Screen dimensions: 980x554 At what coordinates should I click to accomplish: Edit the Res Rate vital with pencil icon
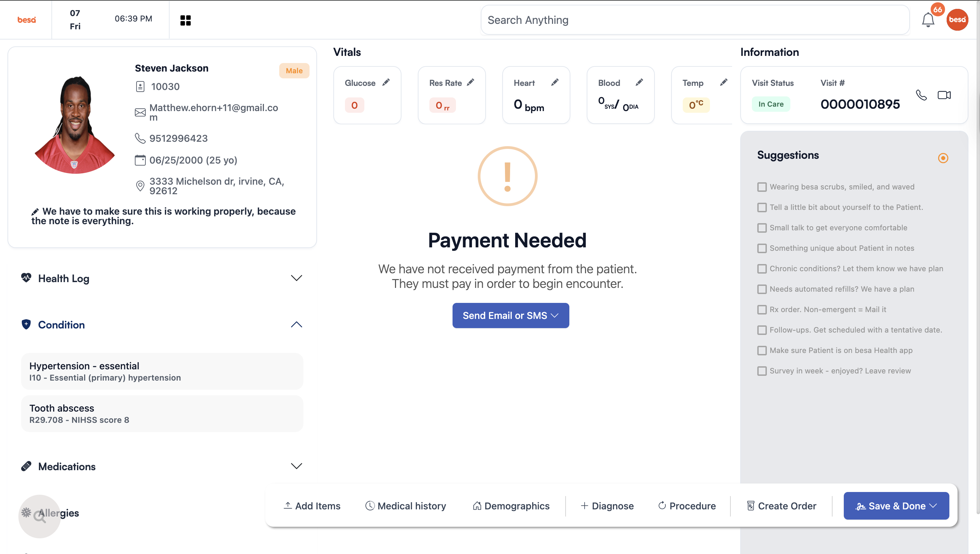click(471, 82)
